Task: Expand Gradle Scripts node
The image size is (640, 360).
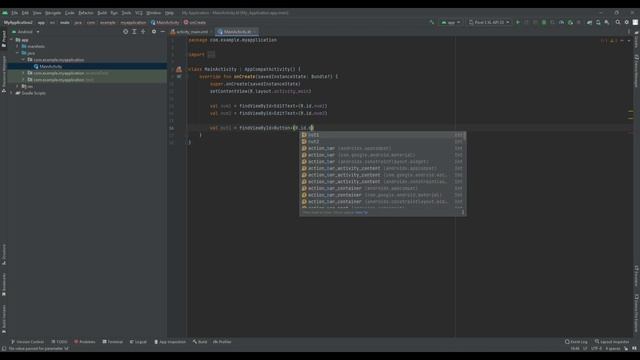Action: [x=11, y=93]
